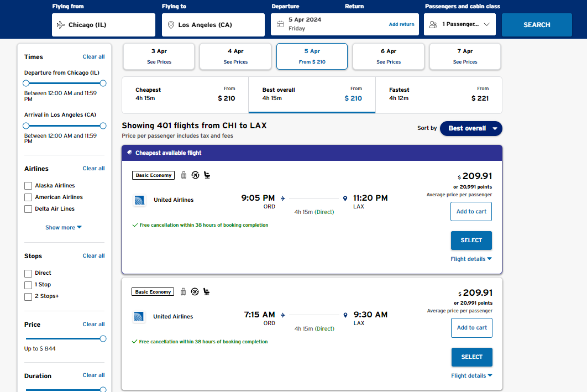Click green checkmark beside 9:05 PM free cancellation

point(135,225)
